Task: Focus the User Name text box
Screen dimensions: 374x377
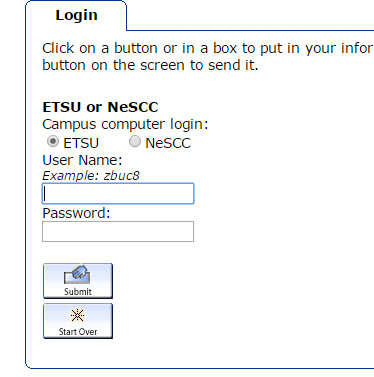Action: [118, 193]
